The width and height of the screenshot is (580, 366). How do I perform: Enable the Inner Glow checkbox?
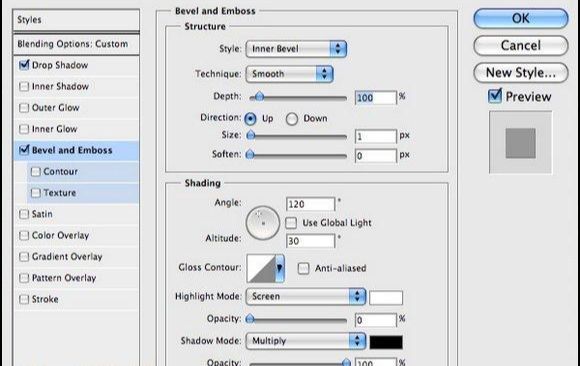(x=24, y=129)
